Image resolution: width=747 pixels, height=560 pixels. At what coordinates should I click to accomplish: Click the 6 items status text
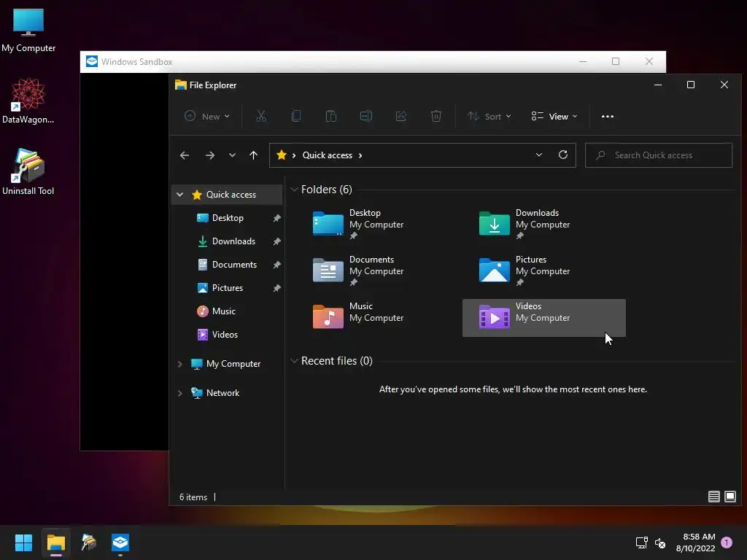pyautogui.click(x=193, y=497)
